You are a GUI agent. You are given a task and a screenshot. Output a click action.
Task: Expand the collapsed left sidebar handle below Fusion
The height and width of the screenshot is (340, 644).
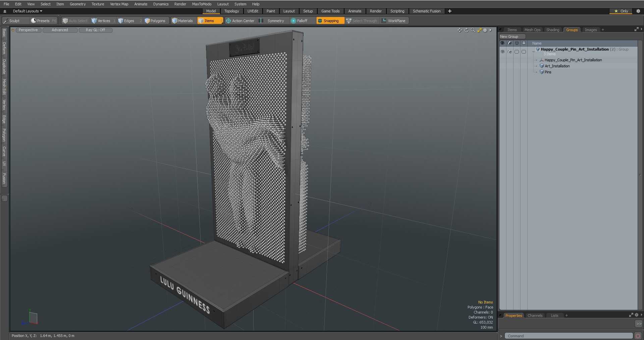click(4, 198)
